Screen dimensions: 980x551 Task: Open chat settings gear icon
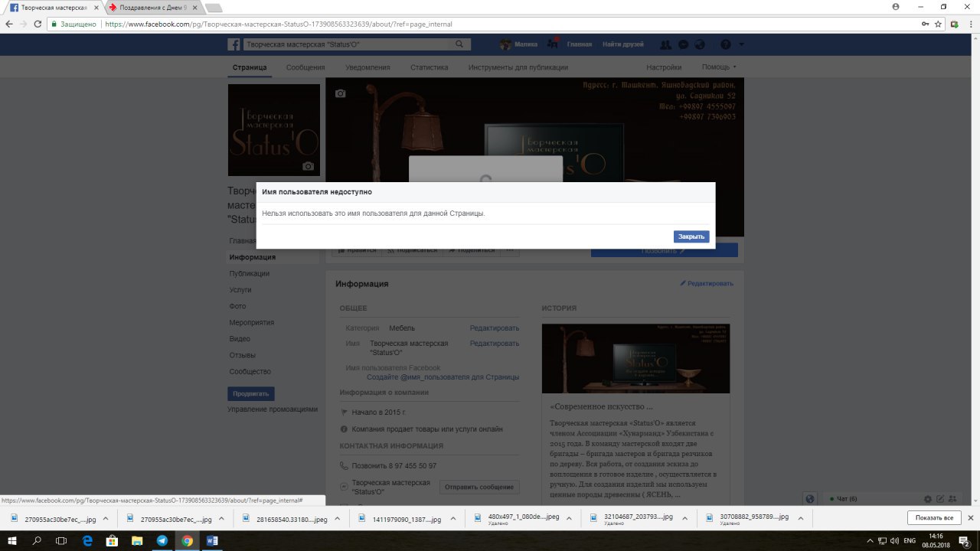pos(928,499)
